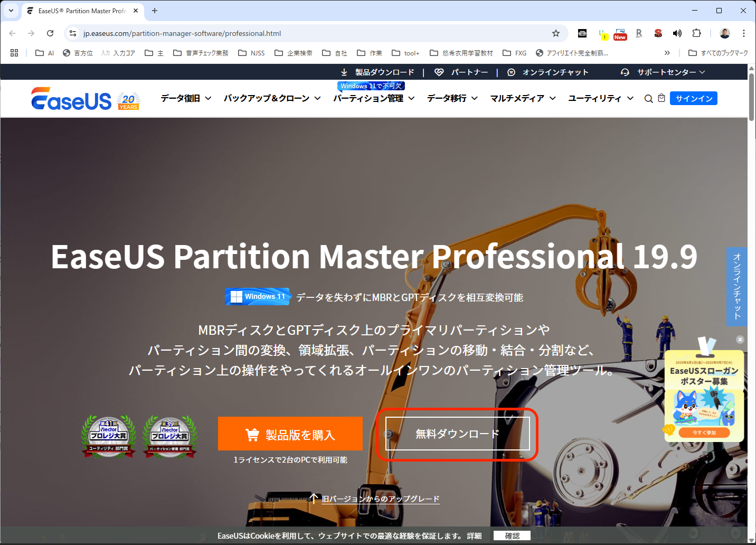Open the side オンラインチャット tab
Image resolution: width=756 pixels, height=545 pixels.
point(736,286)
